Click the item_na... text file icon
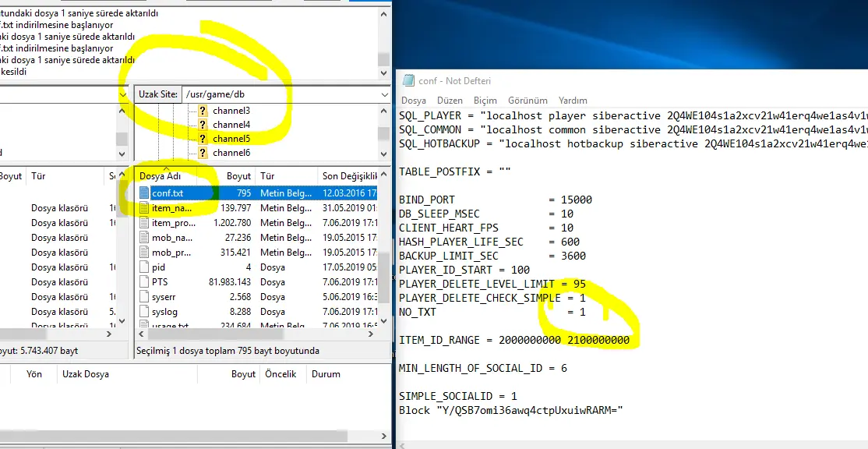The height and width of the screenshot is (449, 868). [x=144, y=208]
